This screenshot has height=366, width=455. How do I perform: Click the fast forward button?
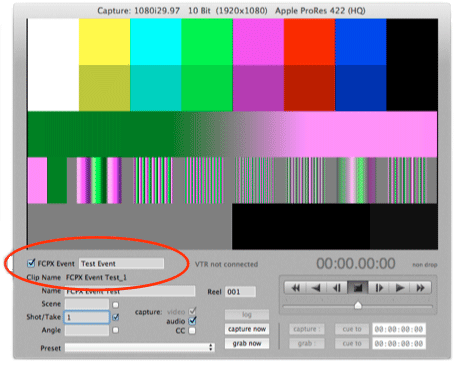tap(421, 288)
